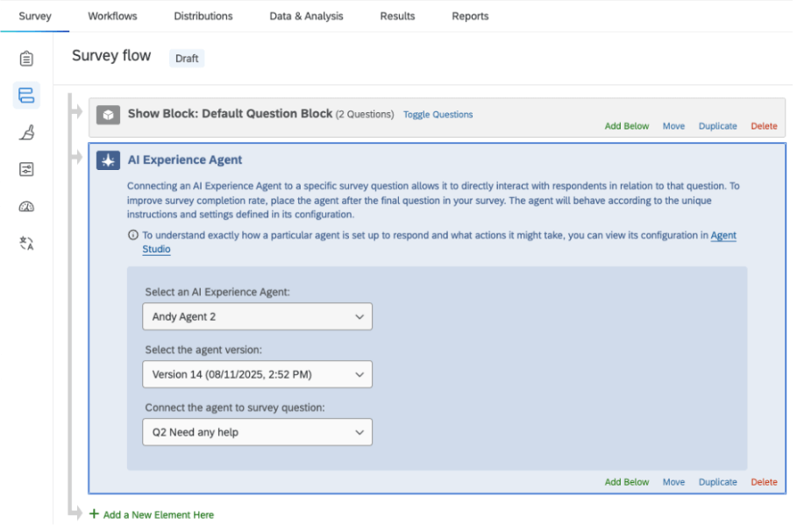This screenshot has width=797, height=532.
Task: Open the agent version dropdown
Action: pos(257,374)
